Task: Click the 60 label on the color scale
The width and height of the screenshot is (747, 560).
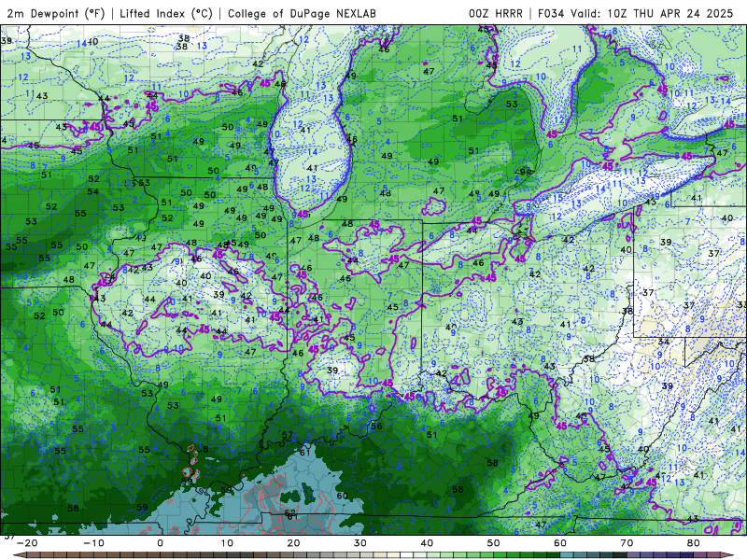Action: [x=560, y=543]
